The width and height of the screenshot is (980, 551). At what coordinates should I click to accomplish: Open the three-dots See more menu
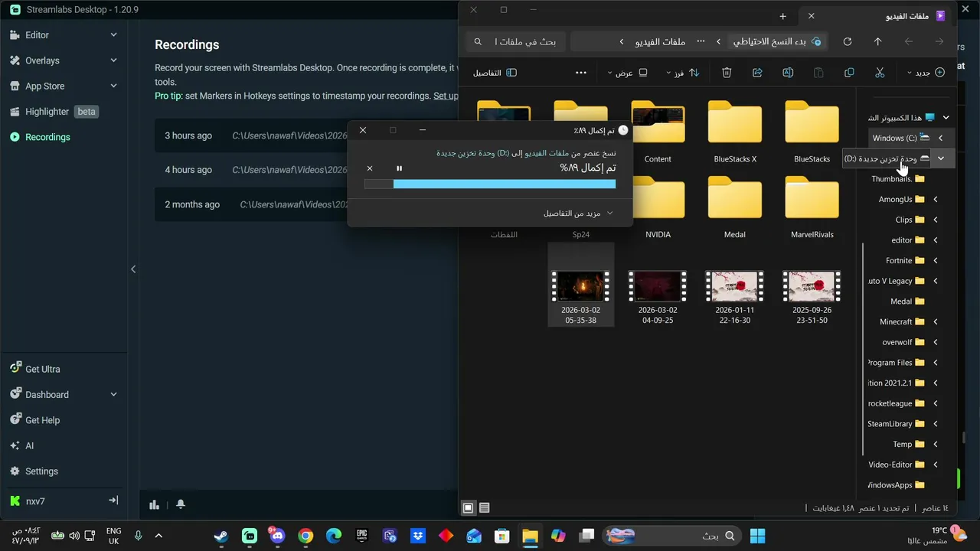click(x=581, y=73)
